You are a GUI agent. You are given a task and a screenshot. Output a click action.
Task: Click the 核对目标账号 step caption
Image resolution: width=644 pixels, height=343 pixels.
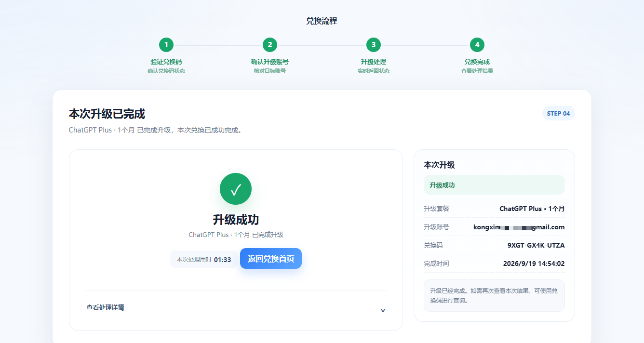coord(270,71)
